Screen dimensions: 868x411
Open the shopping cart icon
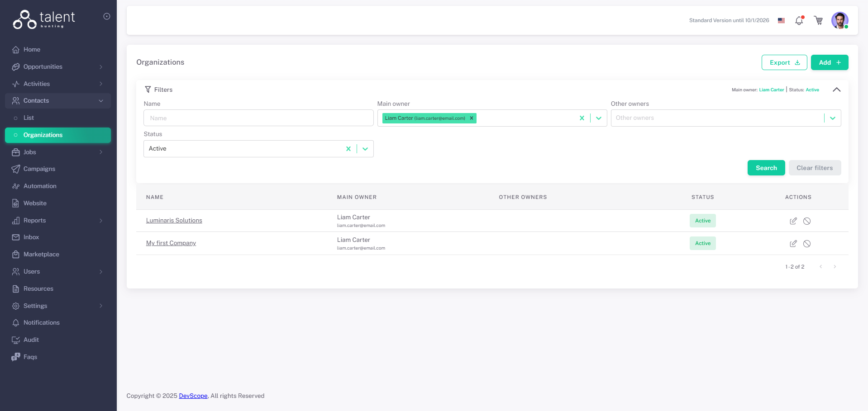click(818, 20)
